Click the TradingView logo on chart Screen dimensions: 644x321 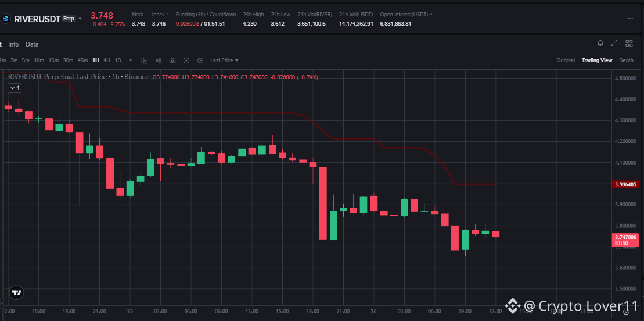click(x=16, y=293)
